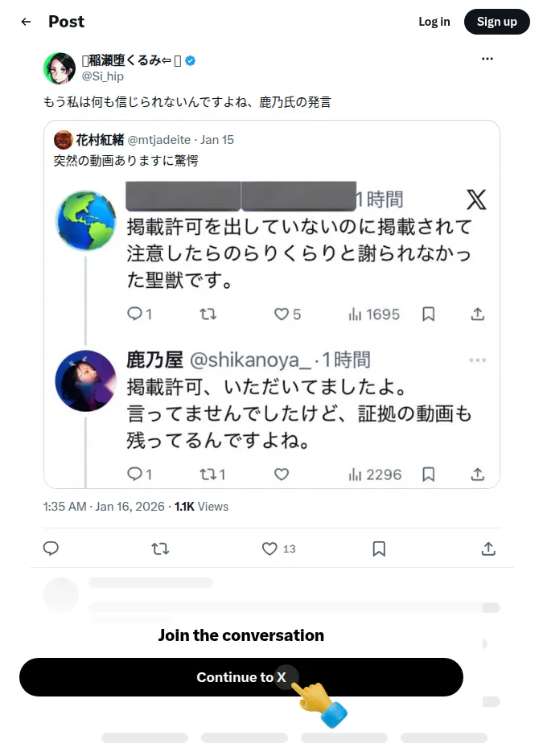The width and height of the screenshot is (543, 756).
Task: Click the X logo in the embedded screenshot
Action: click(476, 199)
